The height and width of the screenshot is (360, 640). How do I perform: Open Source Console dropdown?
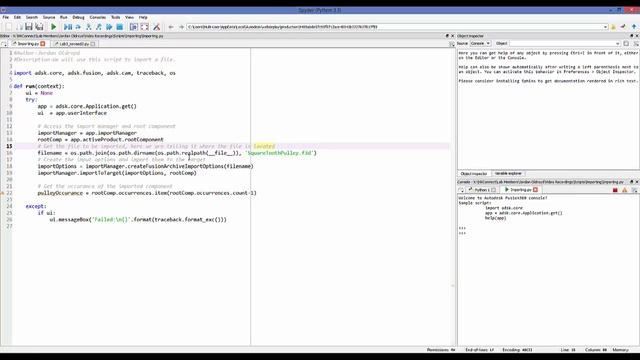click(x=480, y=43)
